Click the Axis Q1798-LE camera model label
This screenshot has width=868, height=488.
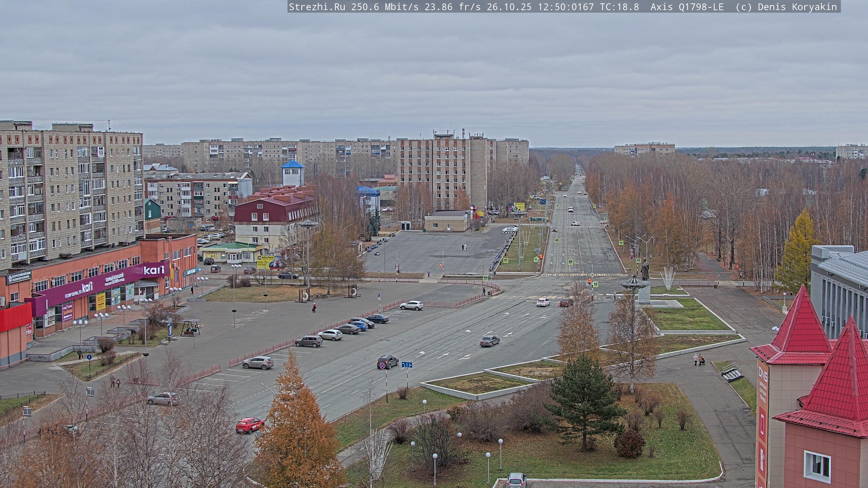point(687,7)
